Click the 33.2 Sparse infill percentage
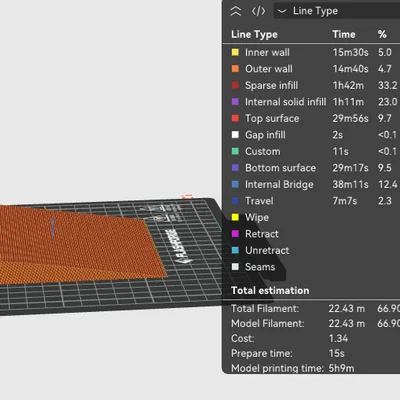The width and height of the screenshot is (400, 400). click(x=388, y=85)
